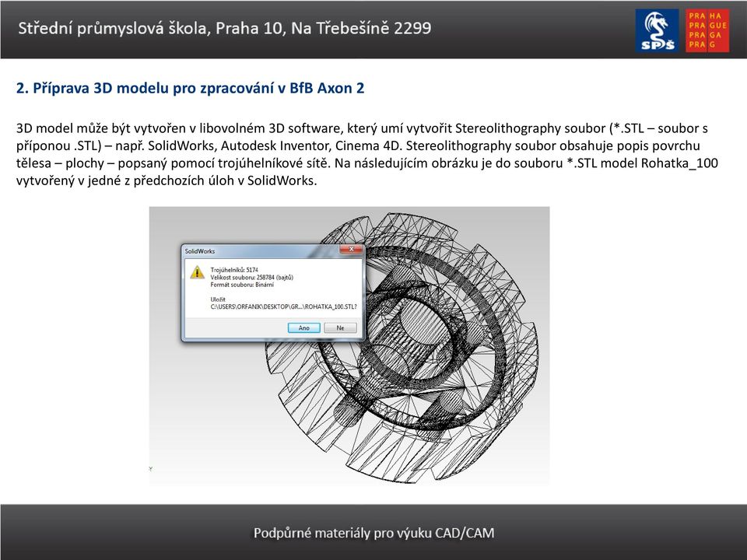Click the Ne button in SolidWorks dialog
Screen dimensions: 747x560
[340, 327]
